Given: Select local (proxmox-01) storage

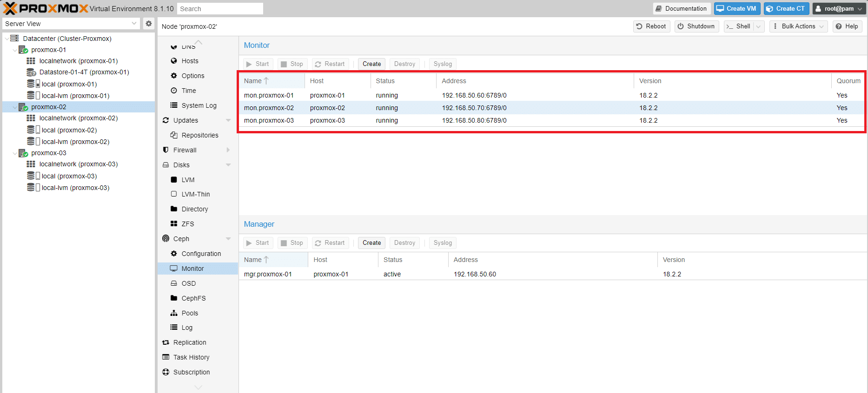Looking at the screenshot, I should [69, 84].
